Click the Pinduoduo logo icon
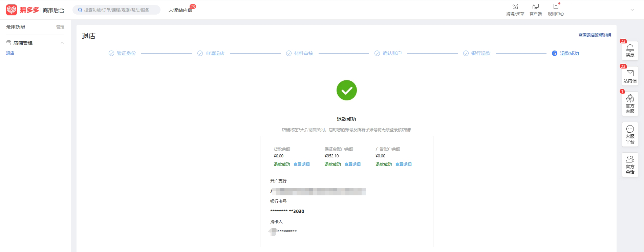 (12, 10)
